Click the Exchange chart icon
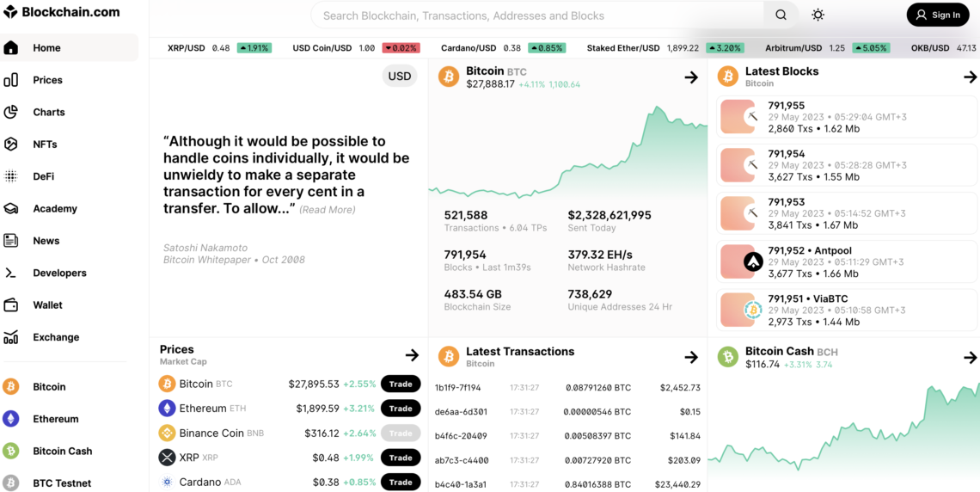This screenshot has height=492, width=980. (10, 337)
